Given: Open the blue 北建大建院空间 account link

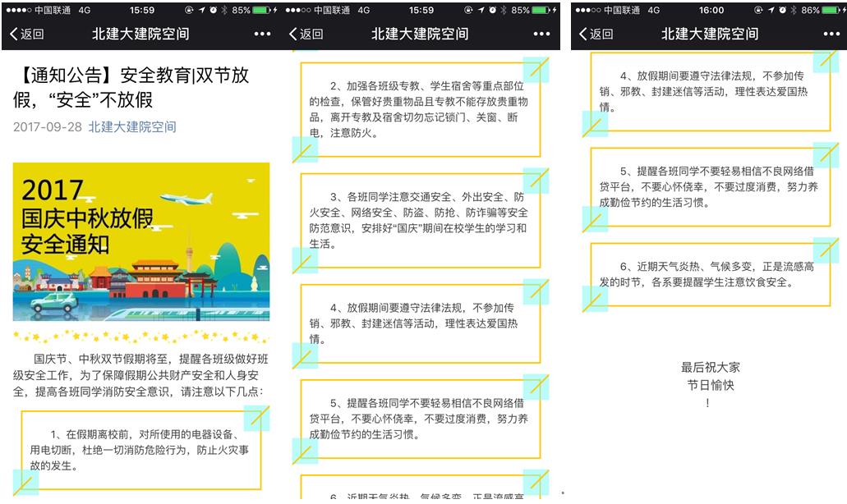Looking at the screenshot, I should 132,127.
